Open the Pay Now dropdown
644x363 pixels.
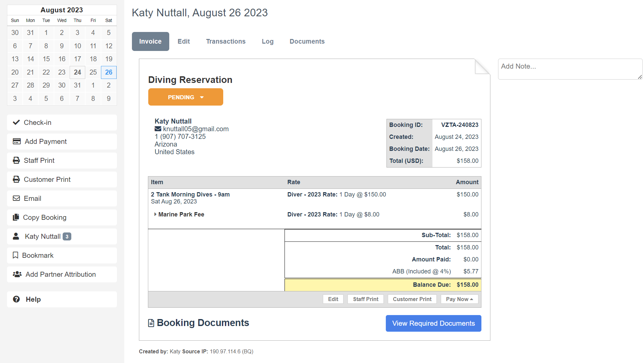pos(459,299)
